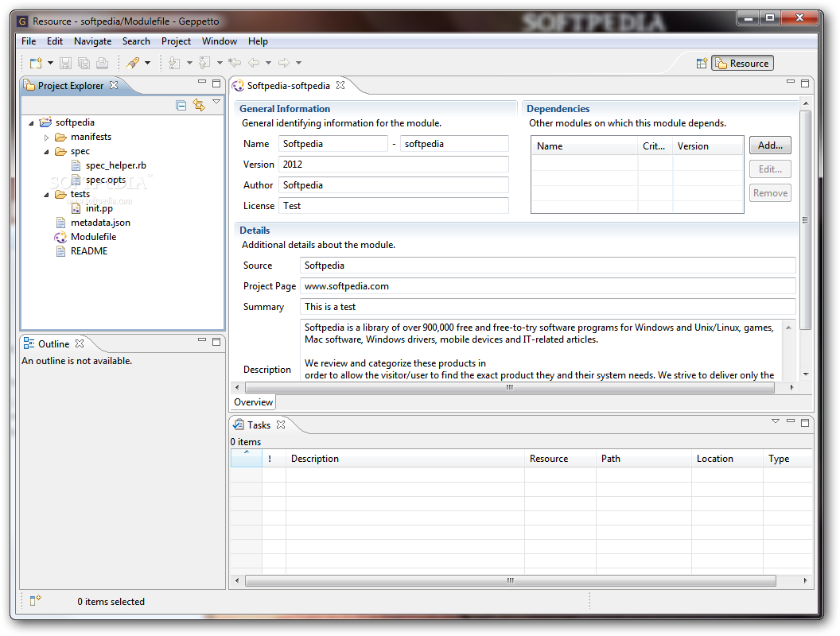
Task: Collapse the tests folder
Action: pos(47,195)
